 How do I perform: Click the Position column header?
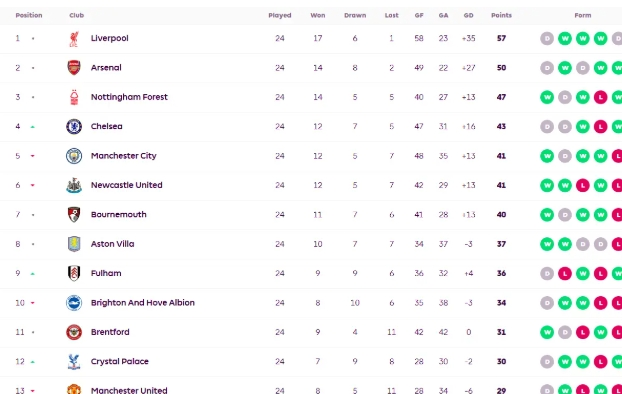click(29, 15)
